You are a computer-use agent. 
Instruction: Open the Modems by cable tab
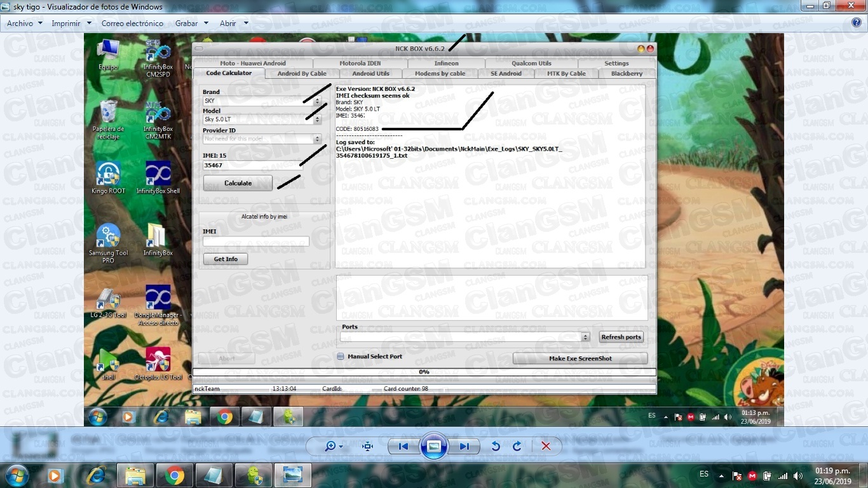(440, 74)
